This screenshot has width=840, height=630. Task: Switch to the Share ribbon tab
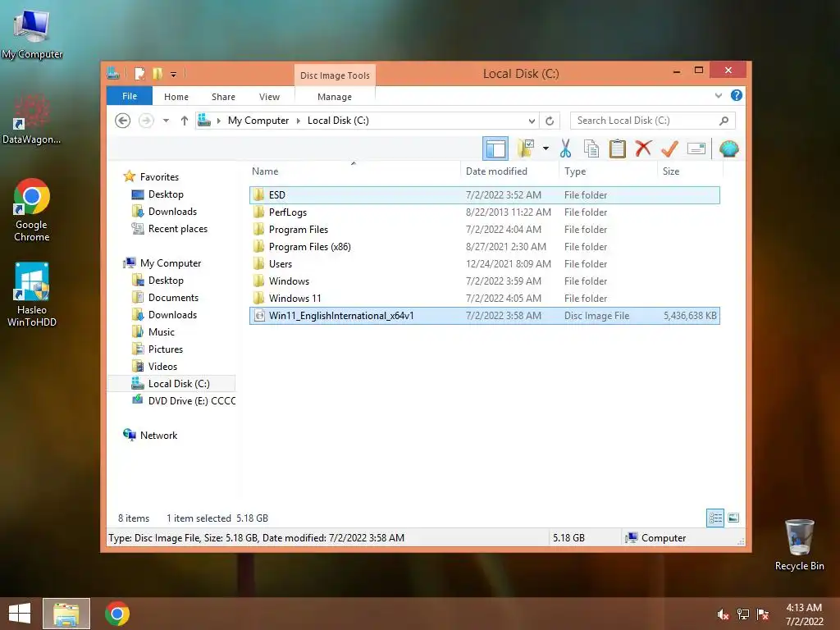pos(223,97)
